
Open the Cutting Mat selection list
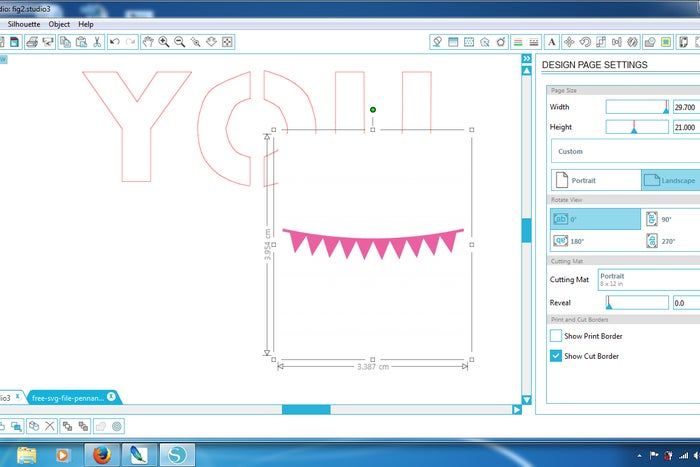(647, 279)
